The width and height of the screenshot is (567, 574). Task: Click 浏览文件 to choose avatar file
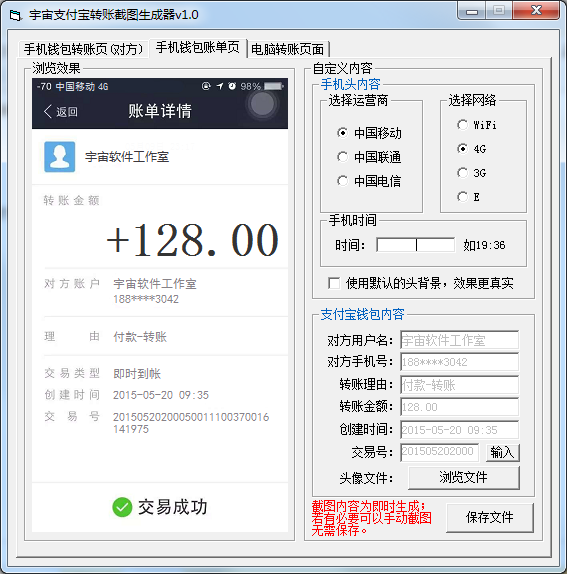pos(464,477)
